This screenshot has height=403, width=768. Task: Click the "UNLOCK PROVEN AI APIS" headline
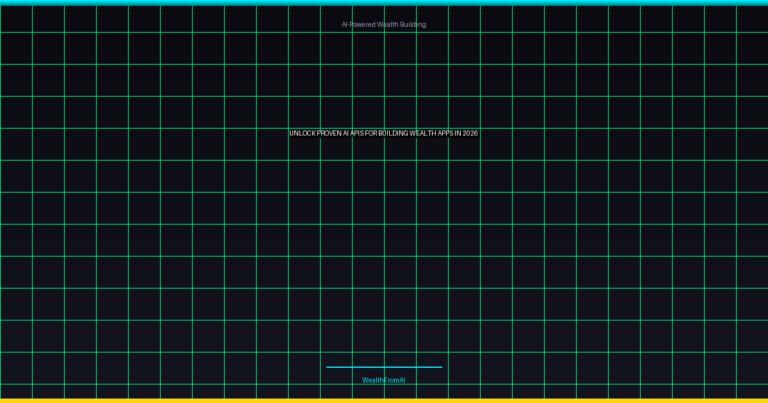(384, 133)
